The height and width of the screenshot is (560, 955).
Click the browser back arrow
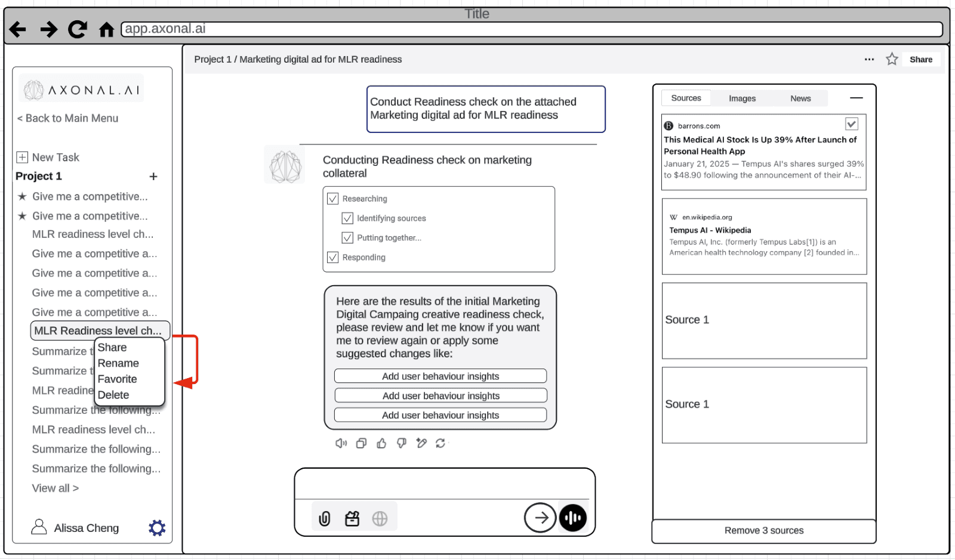point(18,29)
